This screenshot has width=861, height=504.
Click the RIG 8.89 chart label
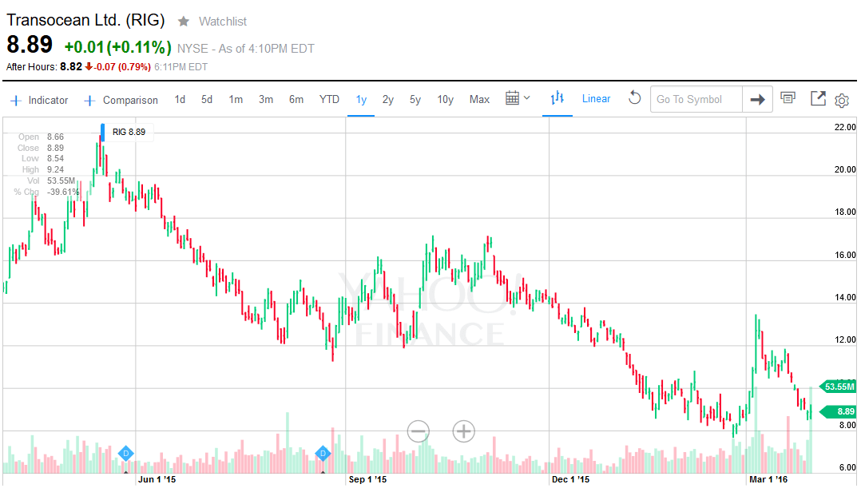point(129,132)
